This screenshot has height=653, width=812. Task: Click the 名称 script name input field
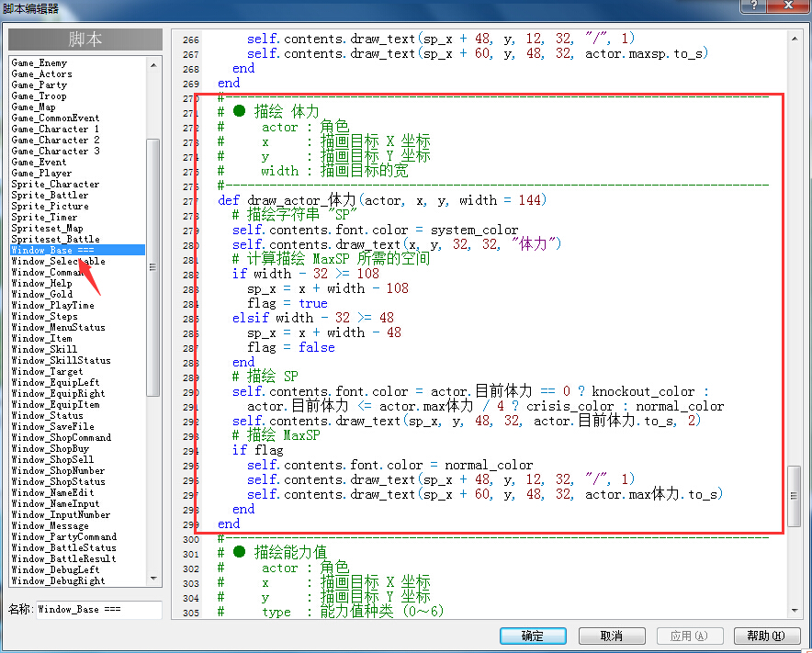98,610
